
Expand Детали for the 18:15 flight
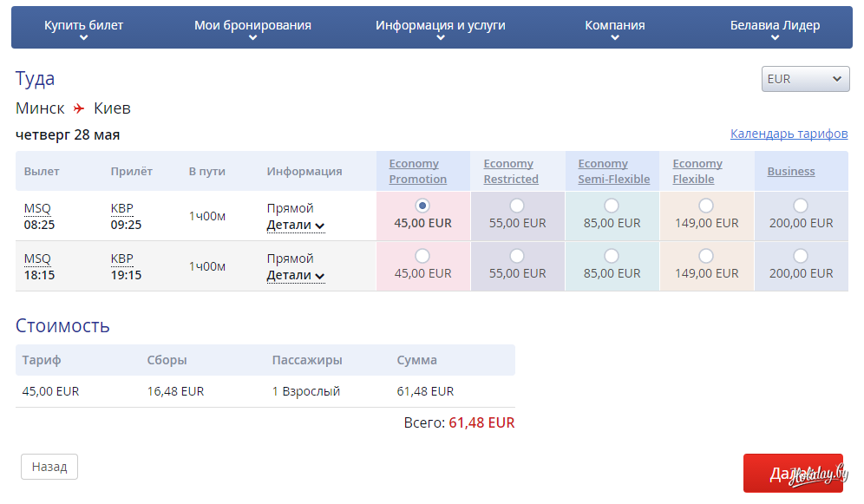pyautogui.click(x=295, y=276)
